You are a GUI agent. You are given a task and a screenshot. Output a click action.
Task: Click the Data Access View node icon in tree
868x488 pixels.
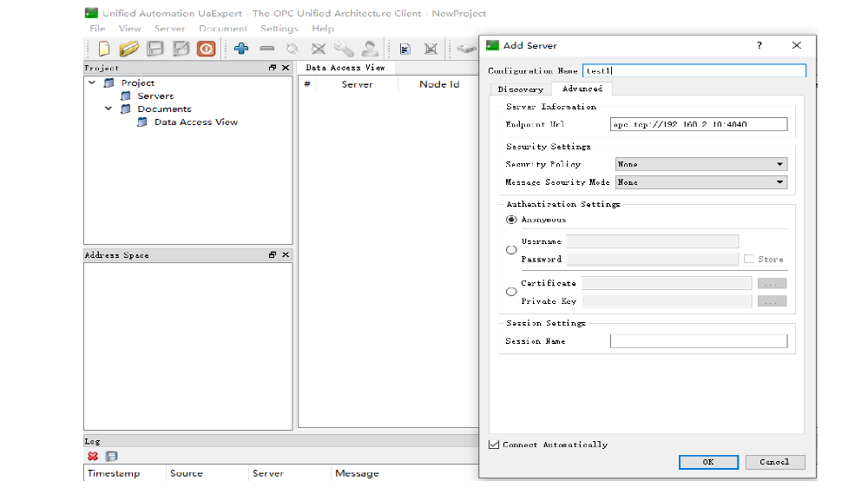(x=143, y=122)
